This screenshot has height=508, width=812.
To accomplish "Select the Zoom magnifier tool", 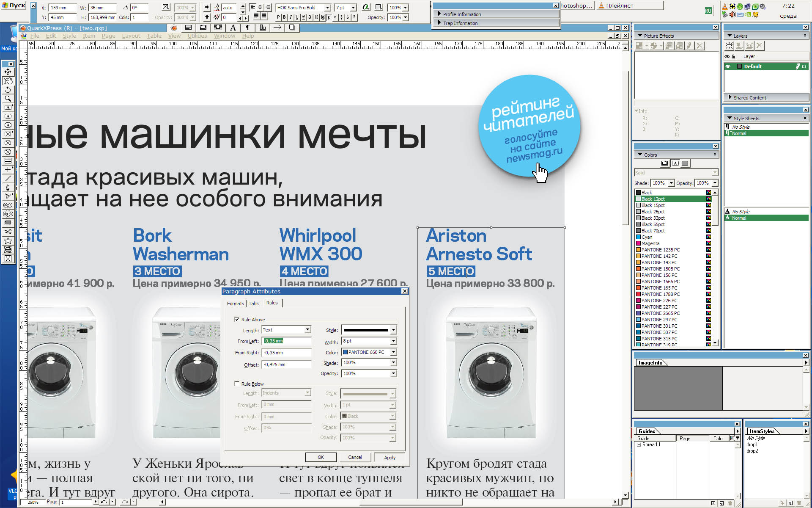I will point(8,99).
